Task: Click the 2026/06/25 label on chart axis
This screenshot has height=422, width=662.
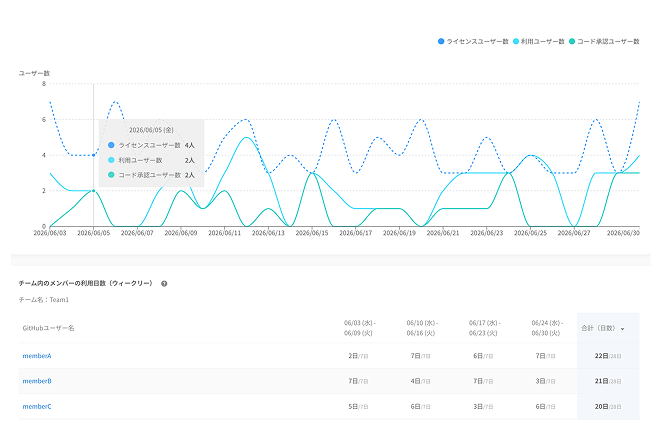Action: point(530,233)
